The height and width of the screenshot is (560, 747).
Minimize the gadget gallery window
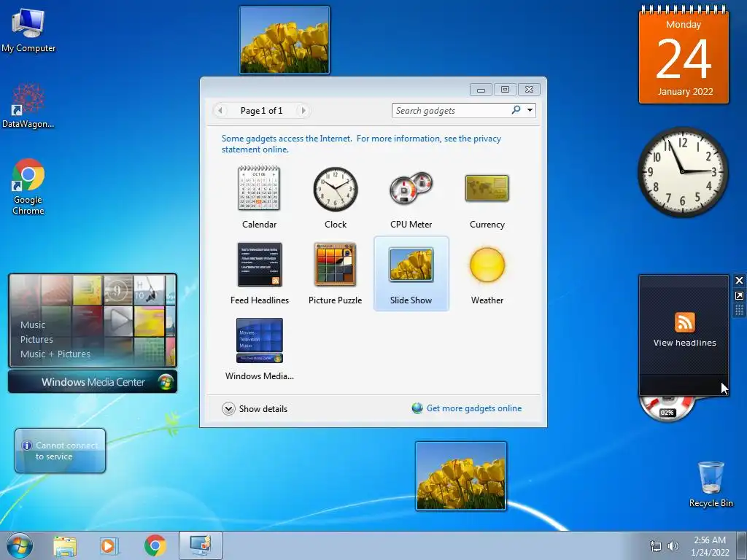[481, 90]
